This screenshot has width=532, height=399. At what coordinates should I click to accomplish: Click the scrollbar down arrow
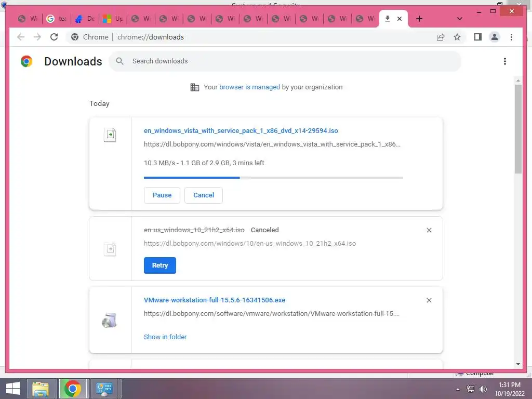(518, 364)
